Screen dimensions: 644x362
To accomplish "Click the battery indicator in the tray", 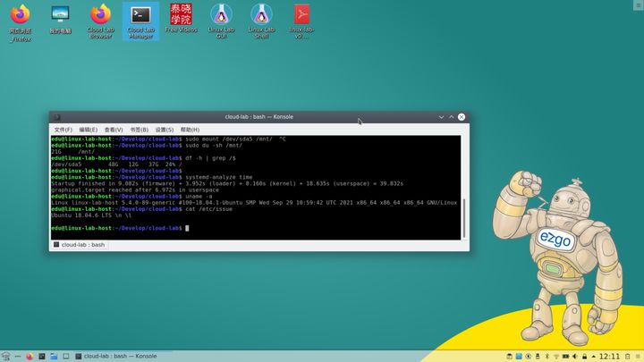I will tap(565, 357).
